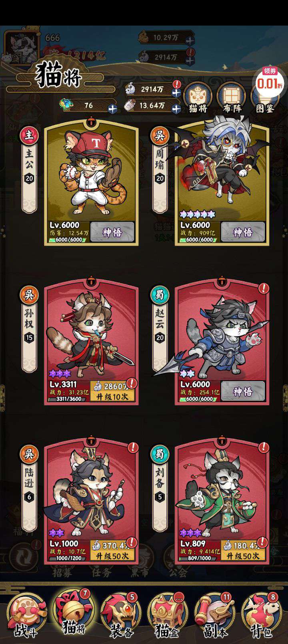Open the 布阵 formation icon

(231, 97)
